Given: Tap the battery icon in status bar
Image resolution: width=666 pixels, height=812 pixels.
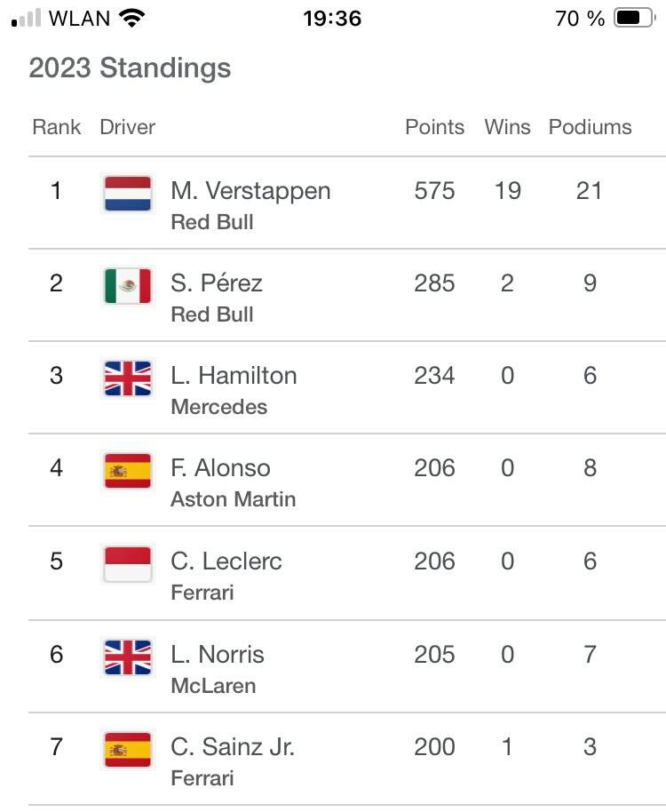Looking at the screenshot, I should [634, 18].
